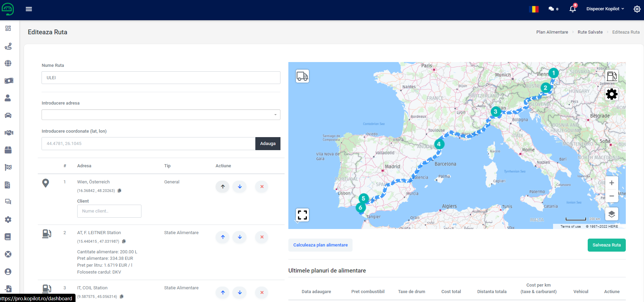The width and height of the screenshot is (644, 302).
Task: Delete the Wien, Österreich row
Action: (262, 186)
